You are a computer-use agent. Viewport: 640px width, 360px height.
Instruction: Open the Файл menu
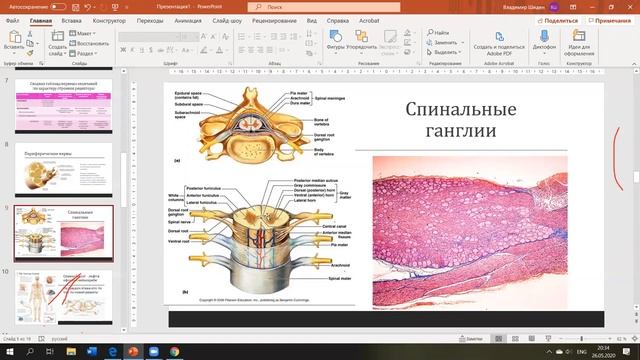point(13,20)
